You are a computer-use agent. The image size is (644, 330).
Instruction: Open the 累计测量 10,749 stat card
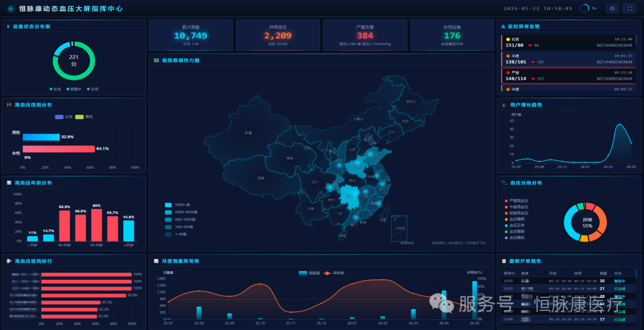[191, 35]
